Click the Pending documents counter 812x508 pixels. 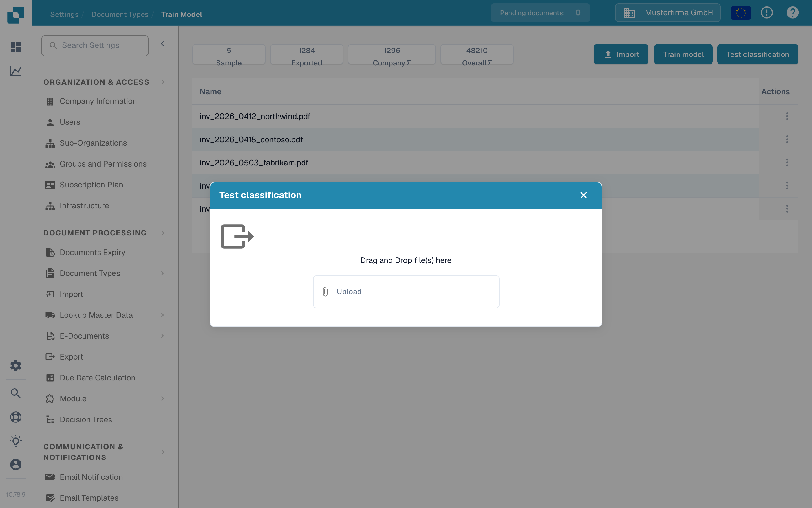click(x=540, y=13)
